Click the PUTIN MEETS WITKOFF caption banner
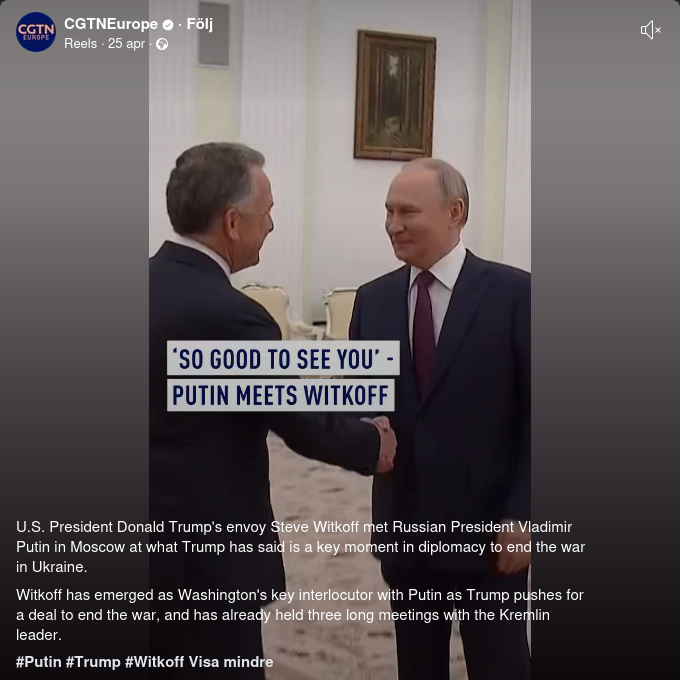680x680 pixels. coord(281,395)
